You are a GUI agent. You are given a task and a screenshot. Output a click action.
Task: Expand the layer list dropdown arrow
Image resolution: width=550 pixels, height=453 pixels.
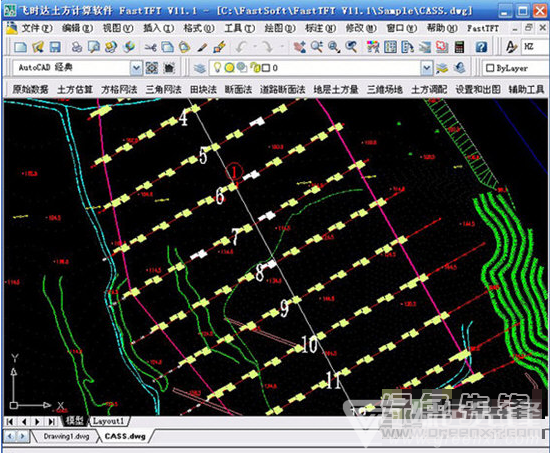click(427, 68)
